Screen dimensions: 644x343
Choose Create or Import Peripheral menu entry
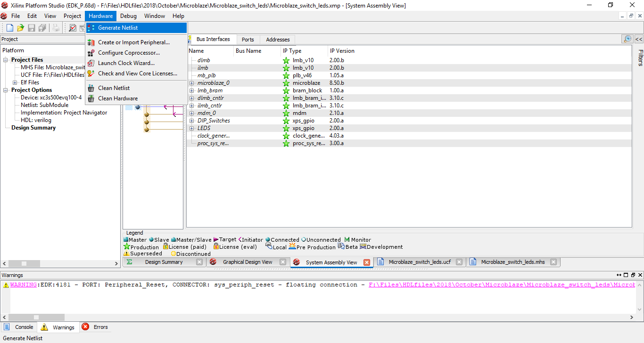coord(136,42)
